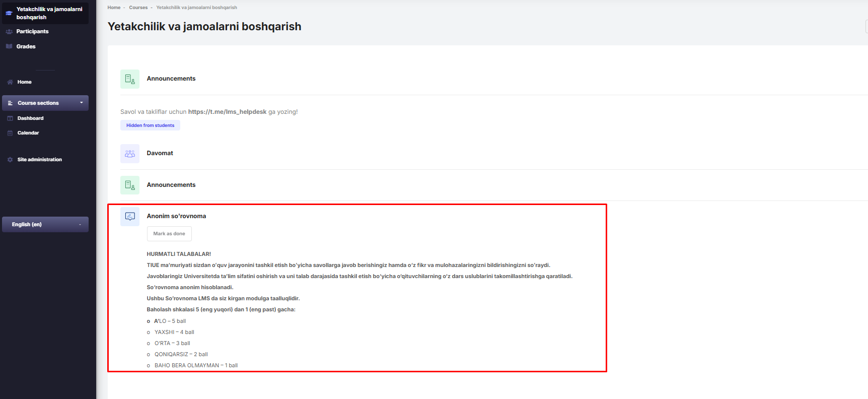Click the line QONIQARSIZ – 2 ball
868x399 pixels.
point(181,355)
